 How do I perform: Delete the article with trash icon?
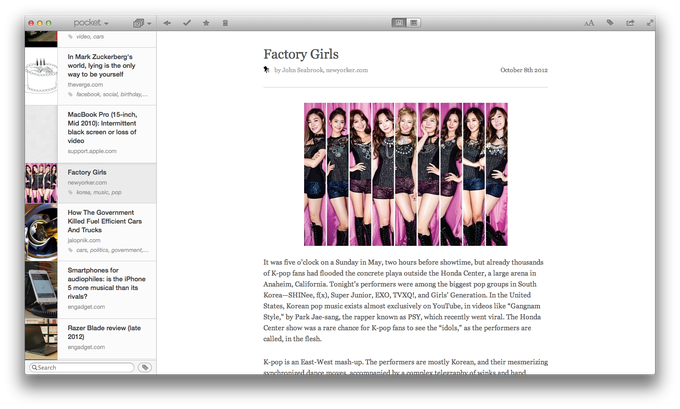point(225,23)
